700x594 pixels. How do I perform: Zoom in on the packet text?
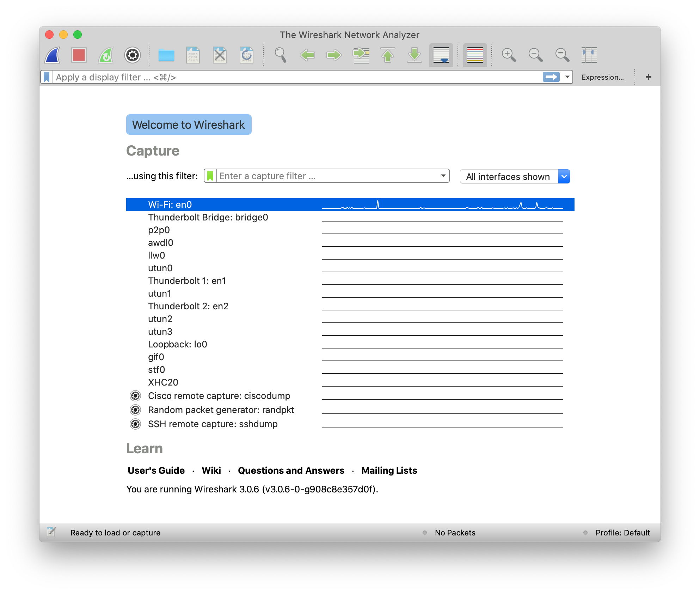coord(508,55)
